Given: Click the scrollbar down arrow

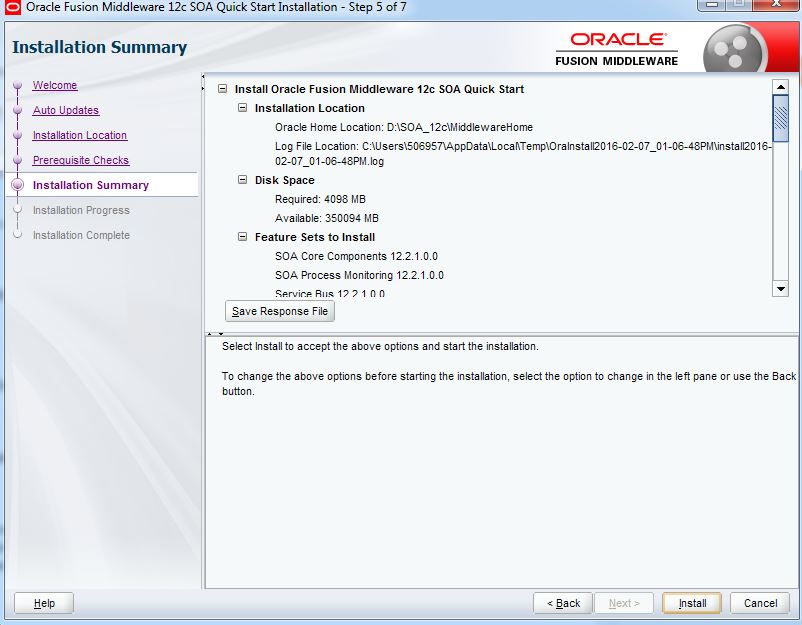Looking at the screenshot, I should (x=781, y=290).
